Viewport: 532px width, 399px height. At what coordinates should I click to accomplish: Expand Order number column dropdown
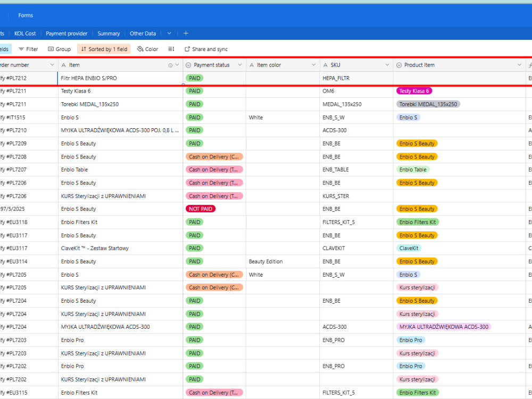(52, 65)
